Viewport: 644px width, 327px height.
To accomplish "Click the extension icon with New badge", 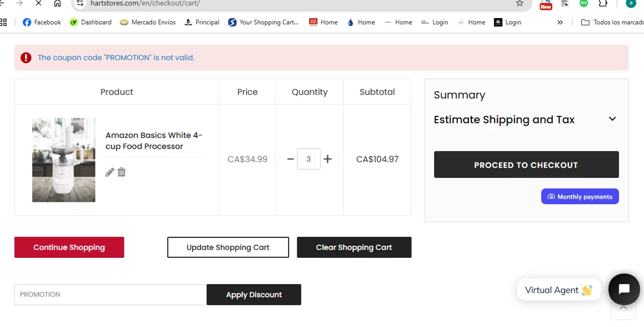I will (546, 4).
